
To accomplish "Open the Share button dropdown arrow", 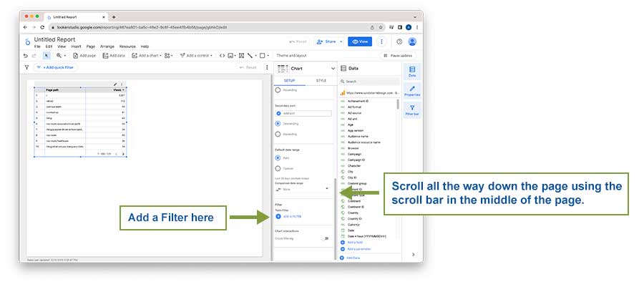I will tap(341, 42).
